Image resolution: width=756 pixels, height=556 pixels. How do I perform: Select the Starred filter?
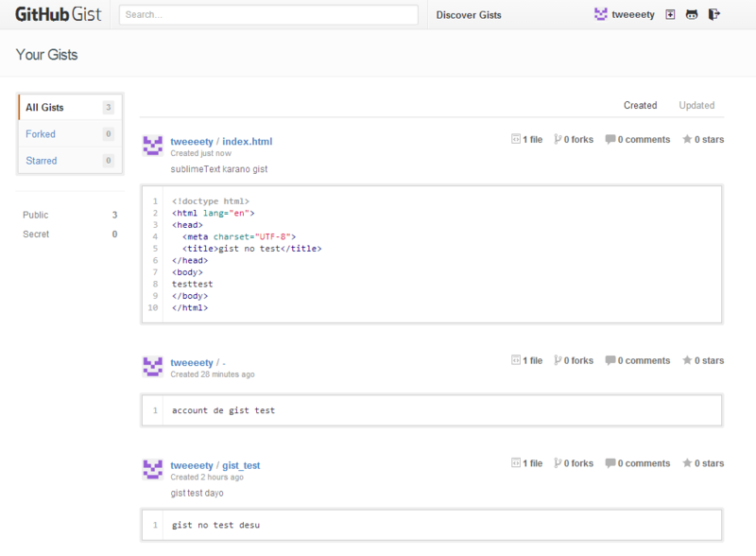[x=70, y=160]
